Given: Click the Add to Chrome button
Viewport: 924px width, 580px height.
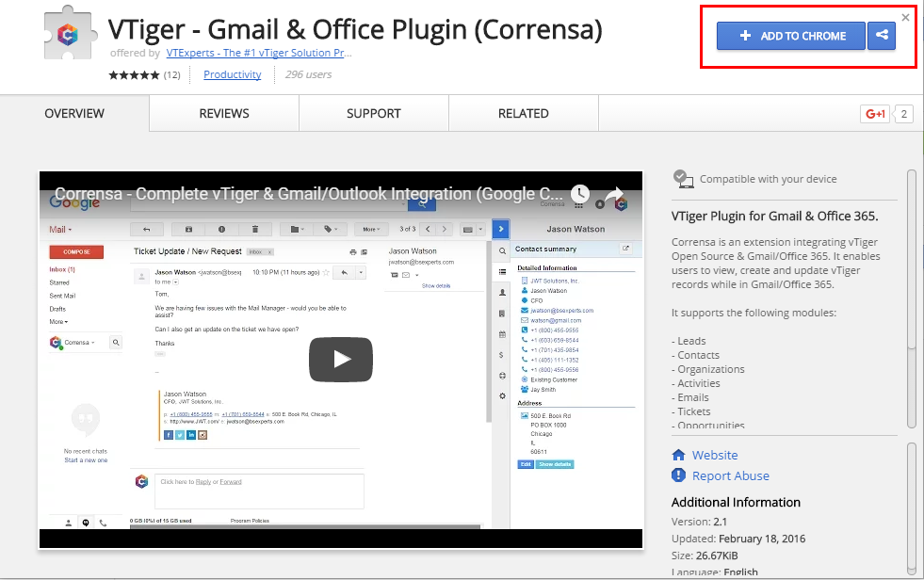Looking at the screenshot, I should pos(791,36).
